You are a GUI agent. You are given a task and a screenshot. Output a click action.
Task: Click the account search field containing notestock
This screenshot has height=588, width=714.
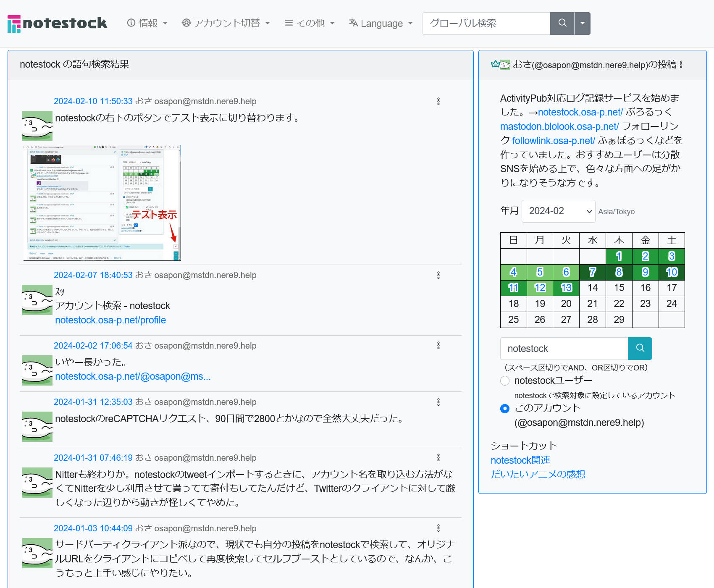coord(564,349)
